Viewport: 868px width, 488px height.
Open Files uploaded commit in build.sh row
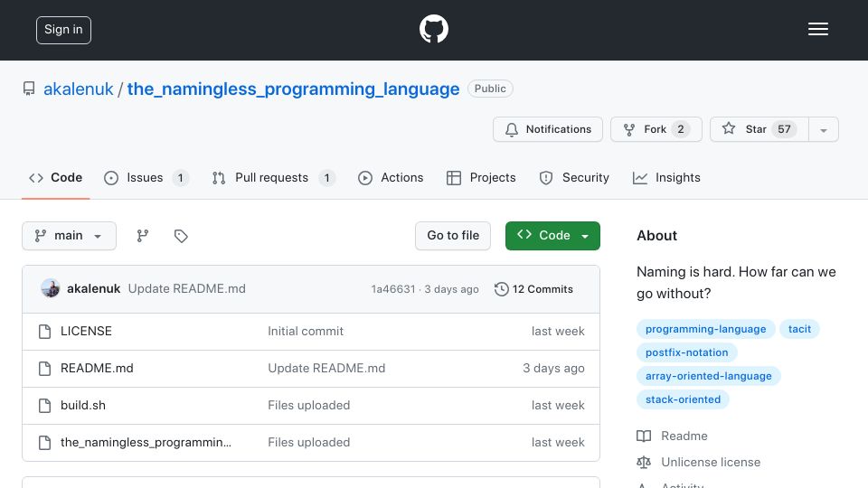pyautogui.click(x=309, y=405)
